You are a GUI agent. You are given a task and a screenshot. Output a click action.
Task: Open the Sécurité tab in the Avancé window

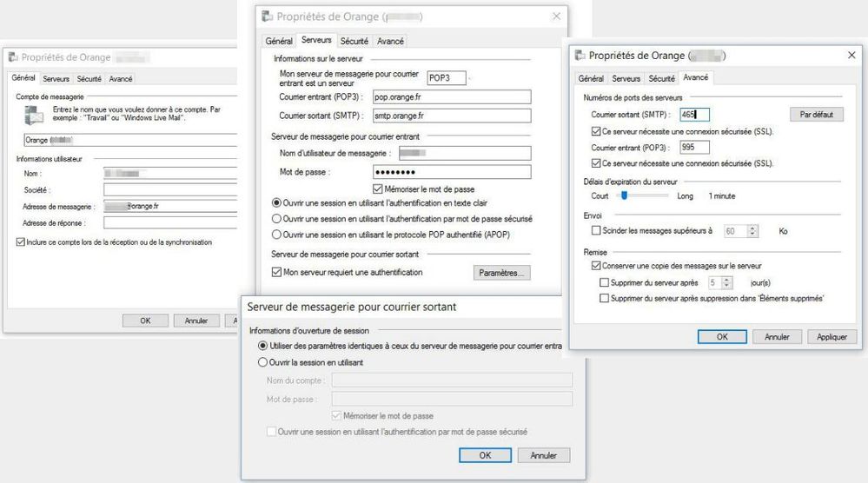coord(661,78)
